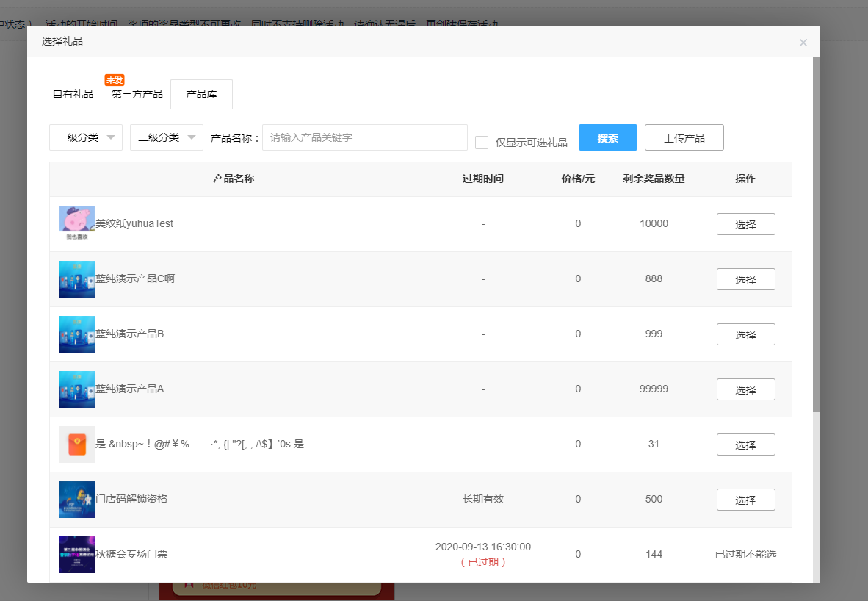The width and height of the screenshot is (868, 601).
Task: Click the red （已过期） label
Action: click(x=483, y=562)
